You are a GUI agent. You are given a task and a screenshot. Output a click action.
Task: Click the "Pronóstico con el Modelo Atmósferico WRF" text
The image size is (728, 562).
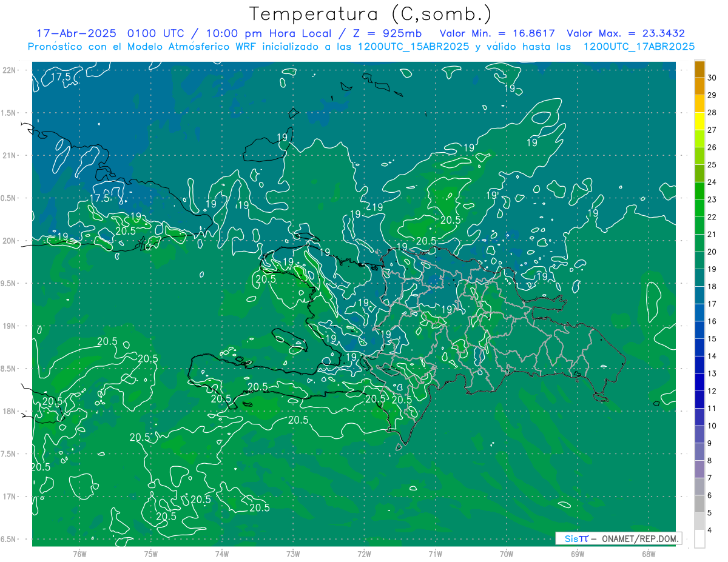tap(141, 47)
